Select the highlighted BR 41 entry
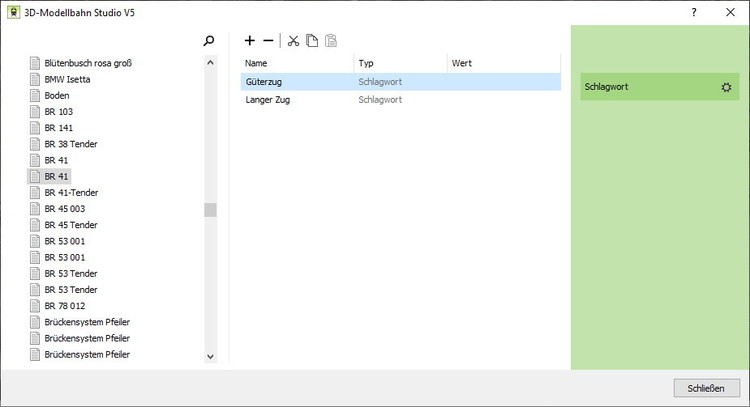Image resolution: width=750 pixels, height=407 pixels. 49,176
